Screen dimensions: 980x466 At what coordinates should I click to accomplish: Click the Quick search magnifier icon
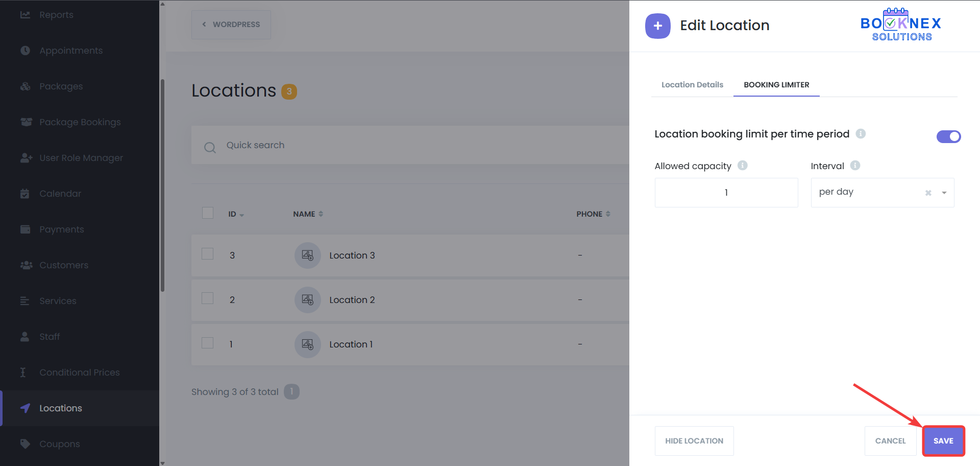210,148
